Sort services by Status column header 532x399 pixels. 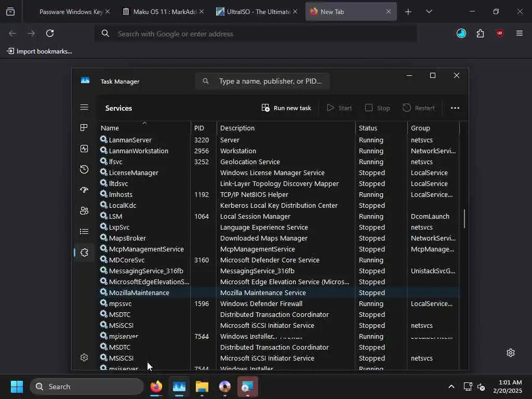click(x=381, y=128)
